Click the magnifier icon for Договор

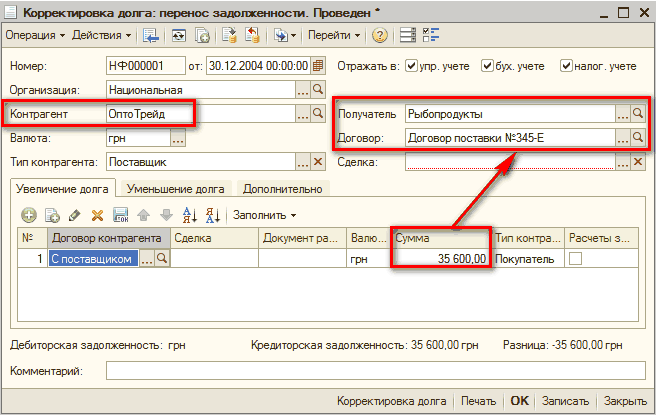tap(638, 138)
